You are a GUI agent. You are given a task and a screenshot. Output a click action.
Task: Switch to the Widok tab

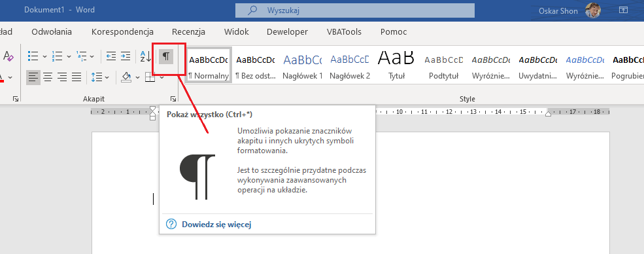pos(236,31)
